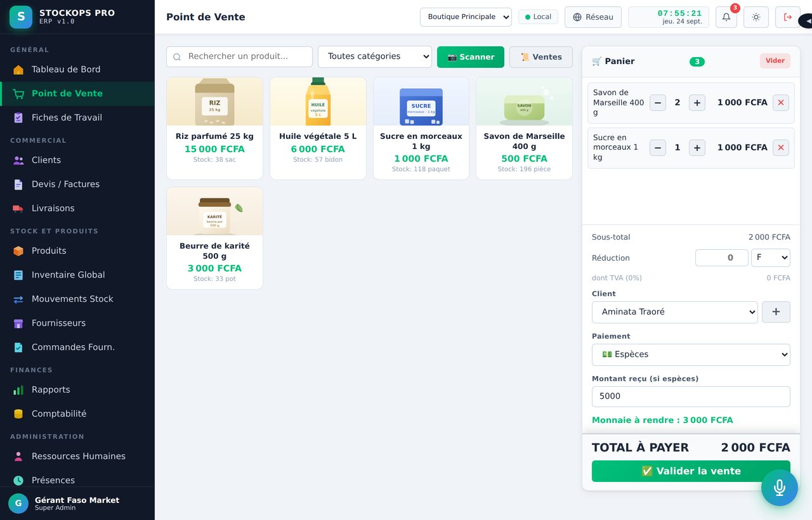Add the Riz parfumé 25 kg product card

click(x=214, y=129)
